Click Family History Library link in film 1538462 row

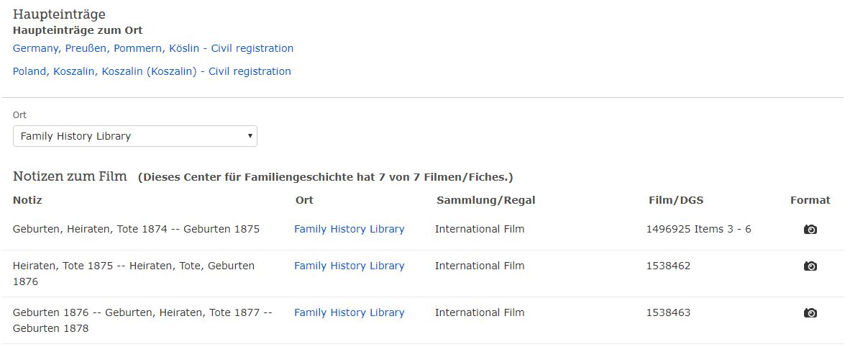(349, 266)
